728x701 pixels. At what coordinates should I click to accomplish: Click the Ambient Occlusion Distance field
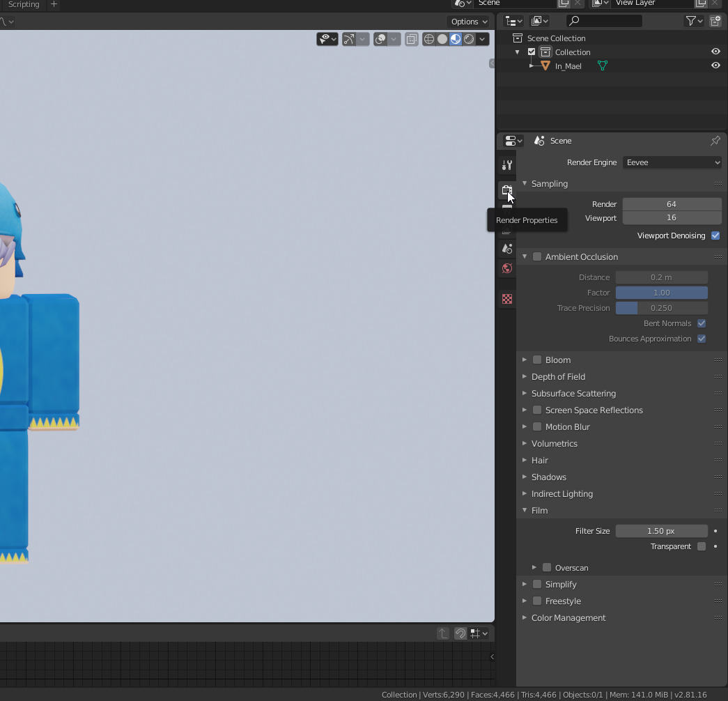tap(662, 277)
